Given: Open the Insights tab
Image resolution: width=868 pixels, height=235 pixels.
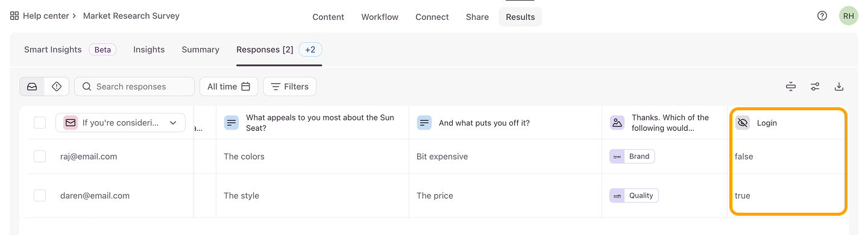Looking at the screenshot, I should 149,50.
